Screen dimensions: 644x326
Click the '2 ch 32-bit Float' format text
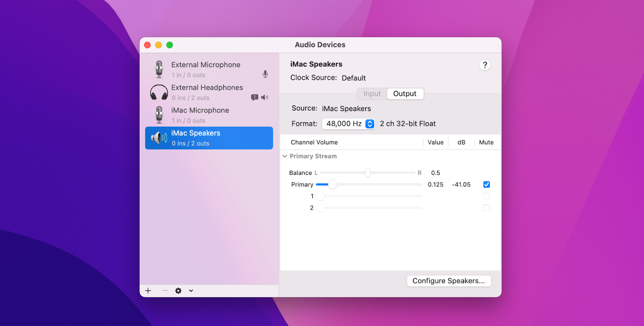pyautogui.click(x=408, y=124)
